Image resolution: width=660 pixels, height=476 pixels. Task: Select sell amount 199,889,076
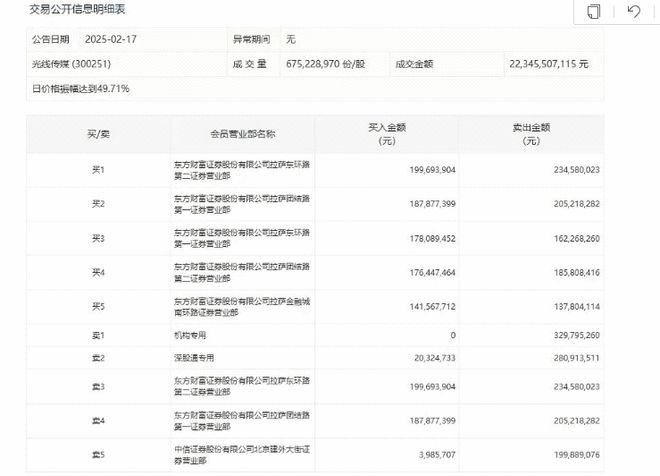point(577,455)
